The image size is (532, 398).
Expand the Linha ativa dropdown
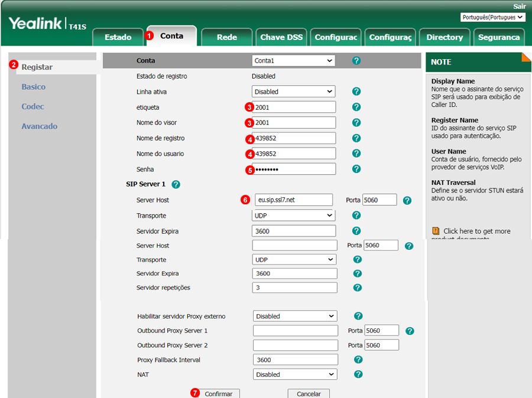click(293, 92)
